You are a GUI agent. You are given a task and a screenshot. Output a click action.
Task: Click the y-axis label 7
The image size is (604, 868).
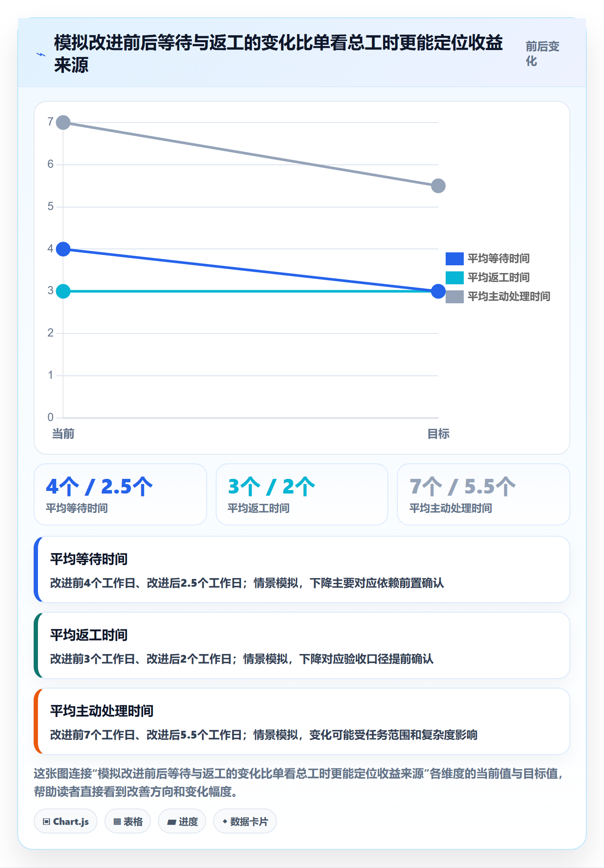point(50,122)
